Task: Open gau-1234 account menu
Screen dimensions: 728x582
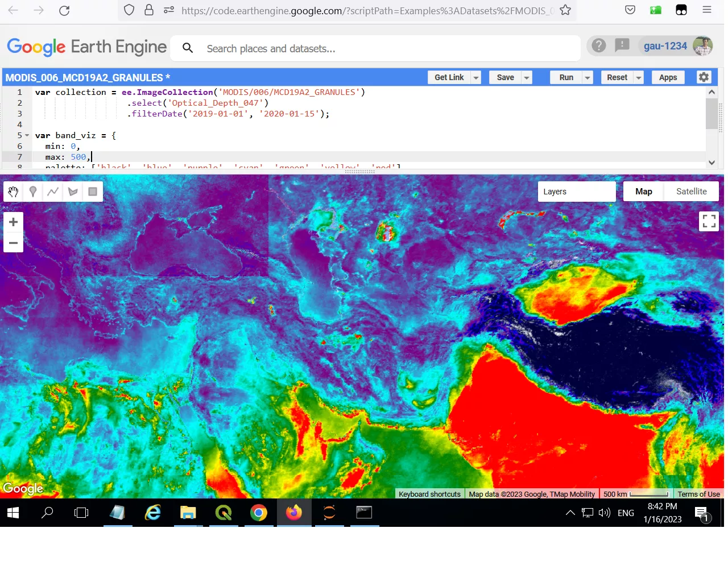Action: (665, 46)
